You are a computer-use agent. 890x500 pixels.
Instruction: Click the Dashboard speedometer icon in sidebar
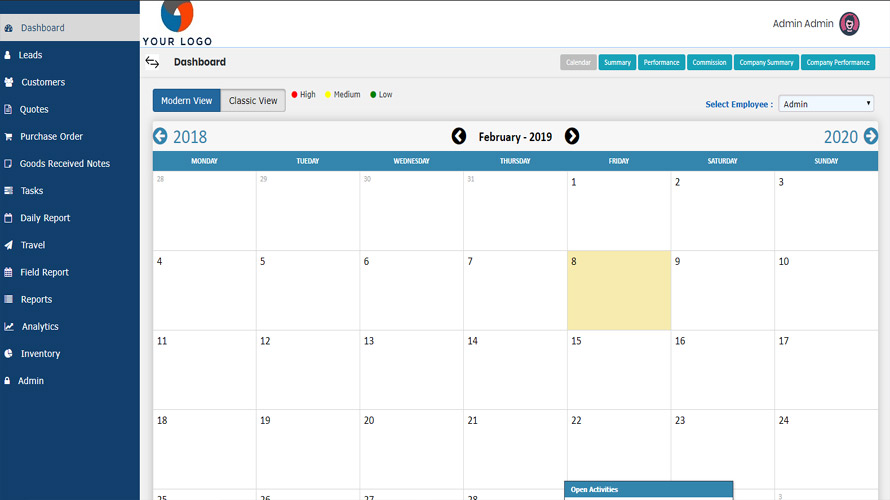click(x=9, y=28)
